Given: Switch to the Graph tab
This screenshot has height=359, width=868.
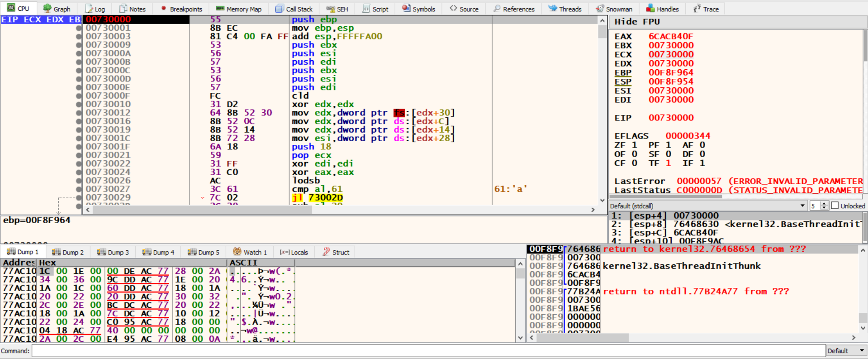Looking at the screenshot, I should pyautogui.click(x=57, y=9).
